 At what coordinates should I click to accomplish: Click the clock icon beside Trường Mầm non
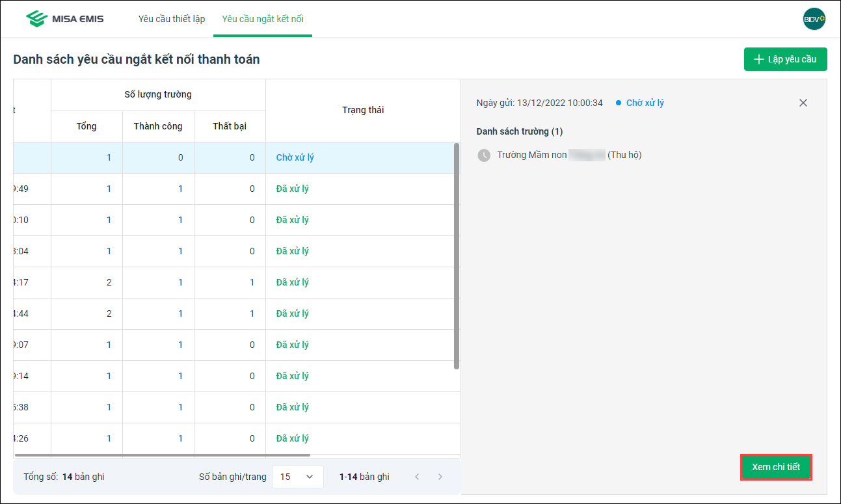tap(484, 155)
